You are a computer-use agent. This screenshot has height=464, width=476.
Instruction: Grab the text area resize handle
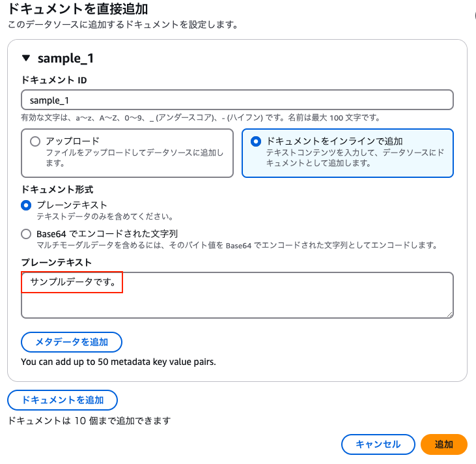pos(449,314)
